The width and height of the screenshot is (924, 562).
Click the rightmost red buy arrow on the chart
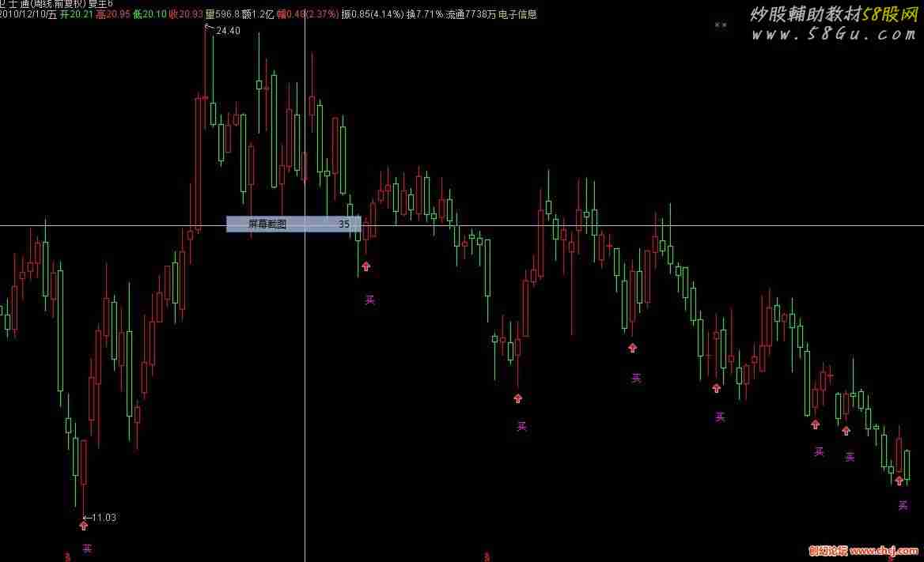(899, 481)
